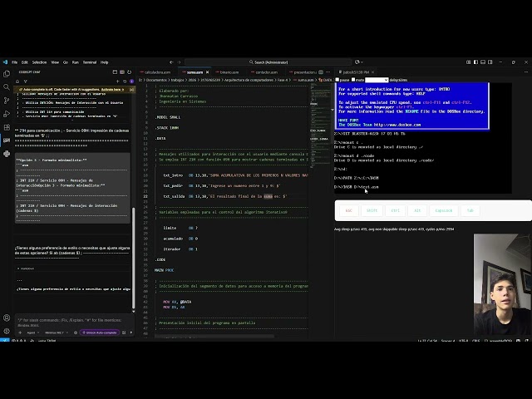Click the home icon in CodeGPT chat
The image size is (532, 399).
(17, 81)
